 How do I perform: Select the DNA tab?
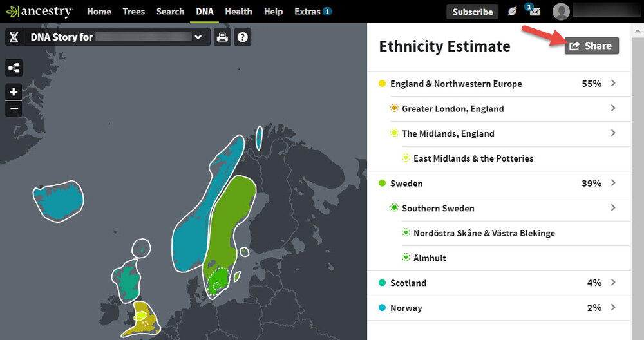205,12
